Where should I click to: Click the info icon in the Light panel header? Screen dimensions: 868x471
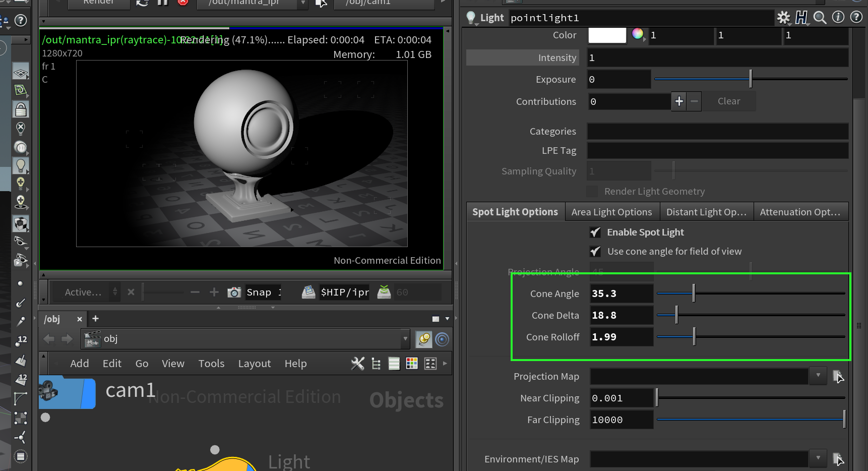[x=838, y=17]
